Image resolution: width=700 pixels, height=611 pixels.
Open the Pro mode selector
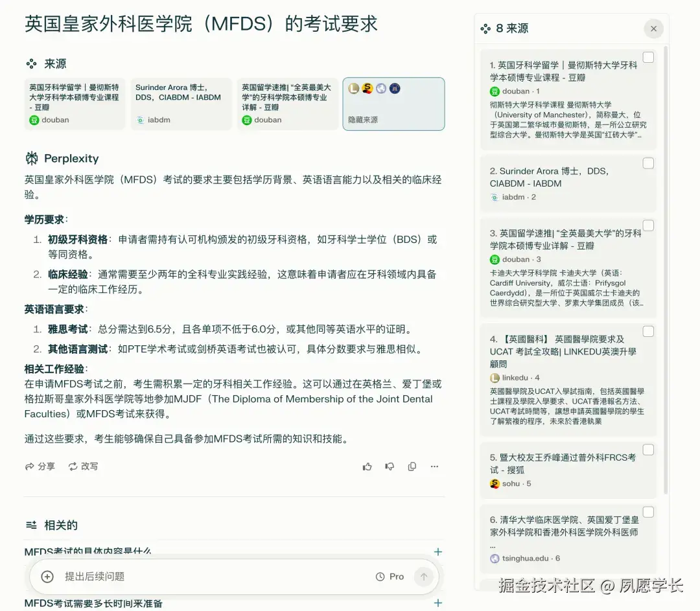click(391, 576)
